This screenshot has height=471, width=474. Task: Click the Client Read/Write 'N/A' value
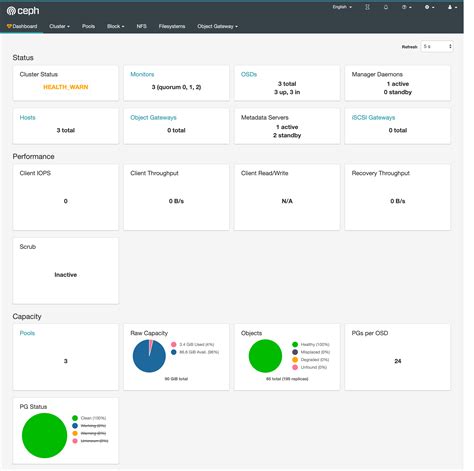click(x=287, y=201)
